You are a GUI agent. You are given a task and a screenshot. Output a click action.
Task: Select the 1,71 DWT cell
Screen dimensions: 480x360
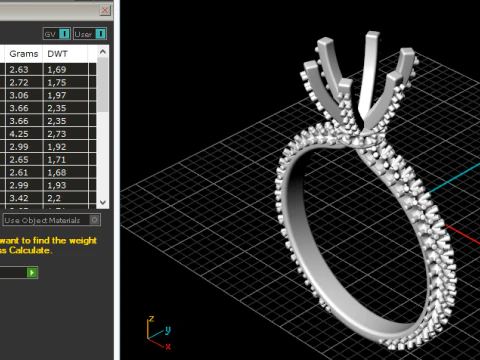pyautogui.click(x=66, y=159)
